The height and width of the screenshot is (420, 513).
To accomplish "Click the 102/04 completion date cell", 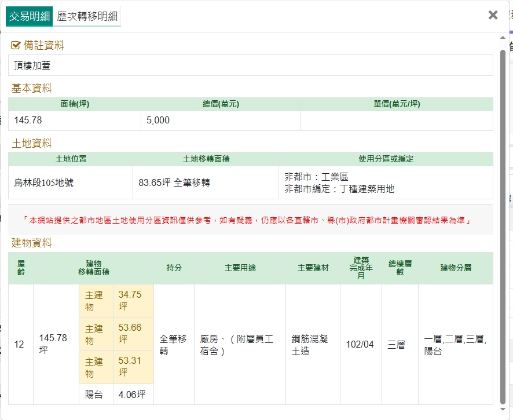I will (x=360, y=345).
